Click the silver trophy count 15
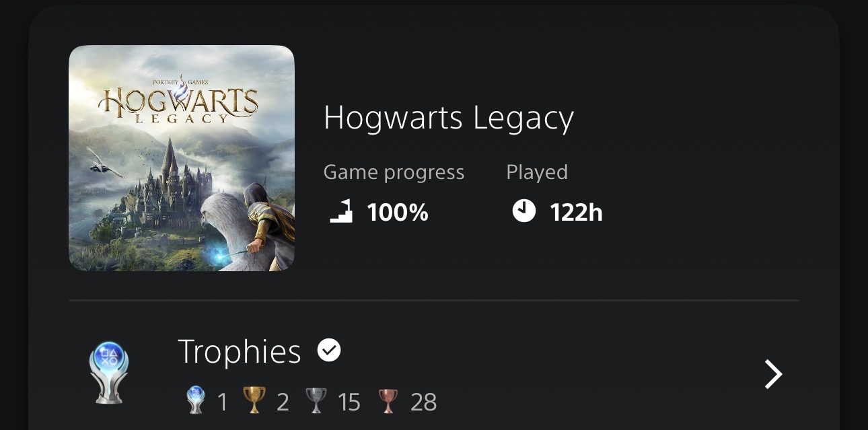Screen dimensions: 868x430 click(349, 402)
